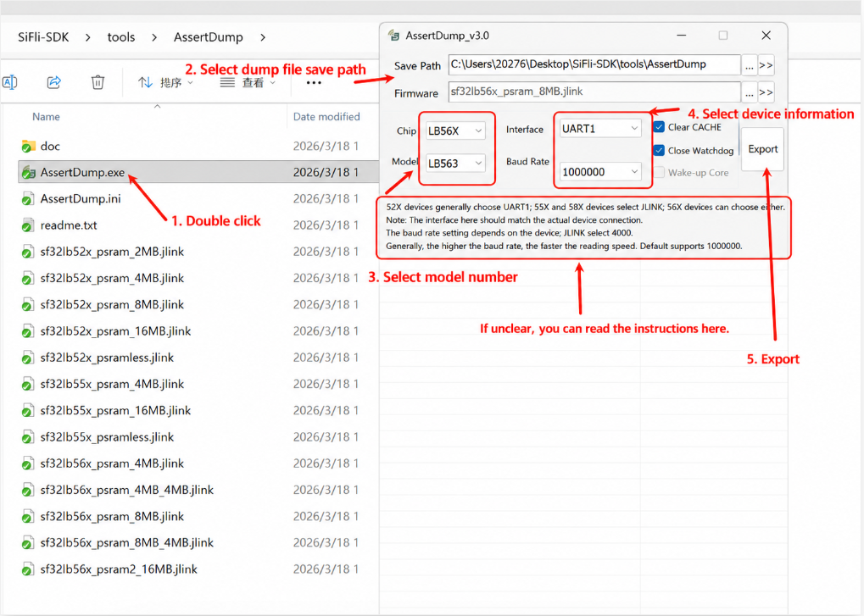Open the sort menu in Explorer toolbar

click(x=165, y=82)
